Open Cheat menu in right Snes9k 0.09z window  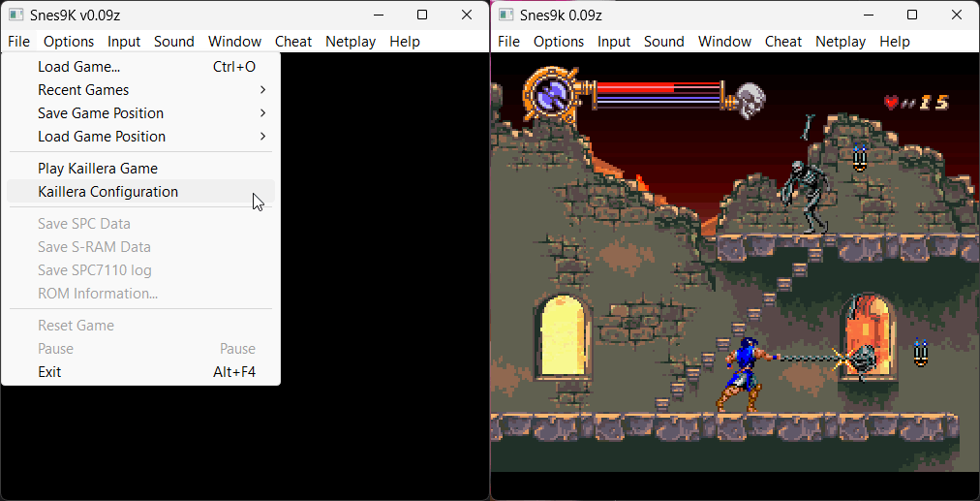(x=783, y=42)
